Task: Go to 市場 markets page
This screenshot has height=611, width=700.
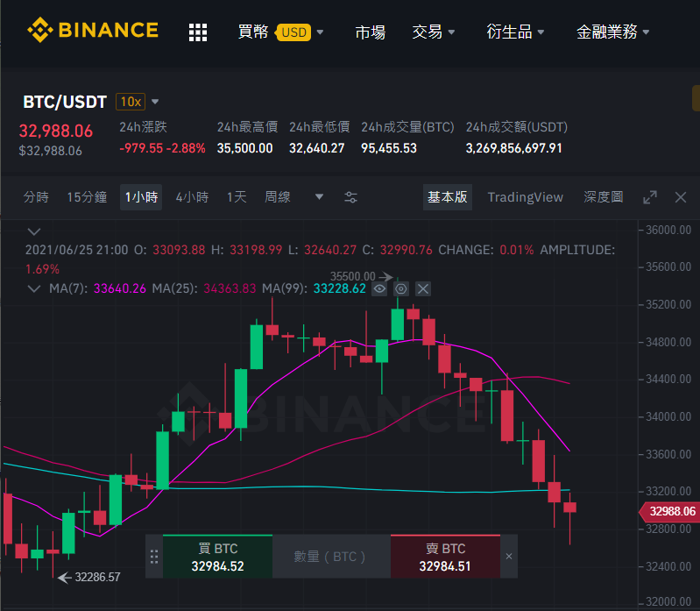Action: pyautogui.click(x=370, y=32)
